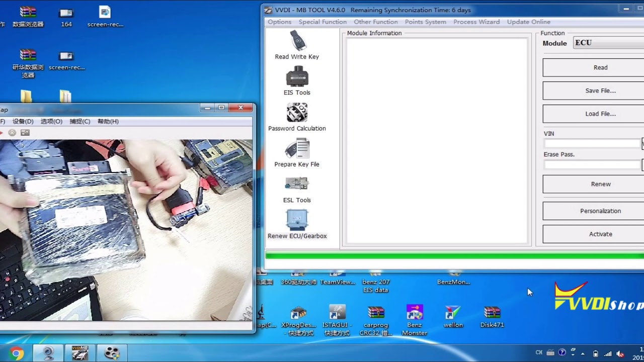The width and height of the screenshot is (644, 362).
Task: Click the Activate button
Action: pos(594,234)
